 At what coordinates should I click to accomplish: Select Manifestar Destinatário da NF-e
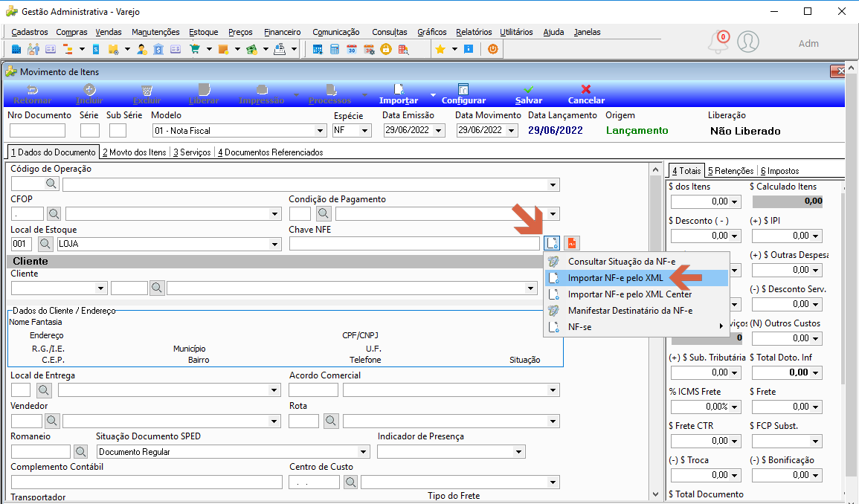(x=637, y=311)
